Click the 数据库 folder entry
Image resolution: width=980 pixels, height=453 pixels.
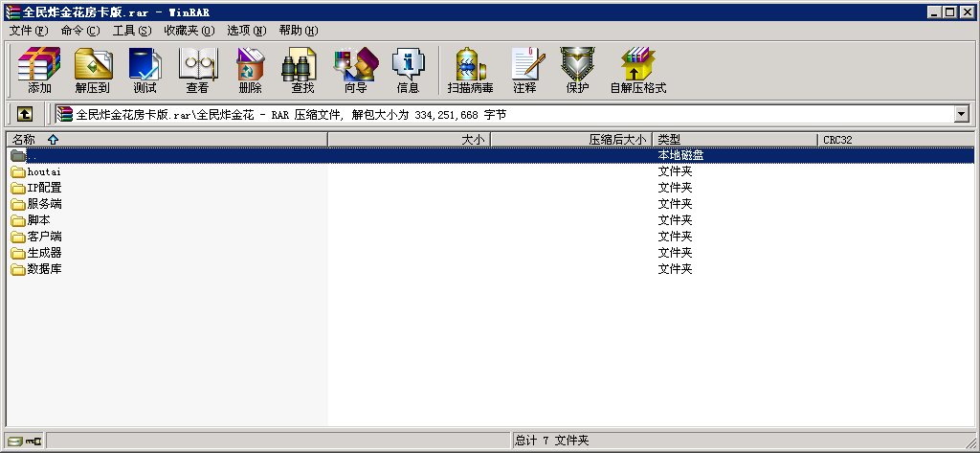(x=44, y=269)
